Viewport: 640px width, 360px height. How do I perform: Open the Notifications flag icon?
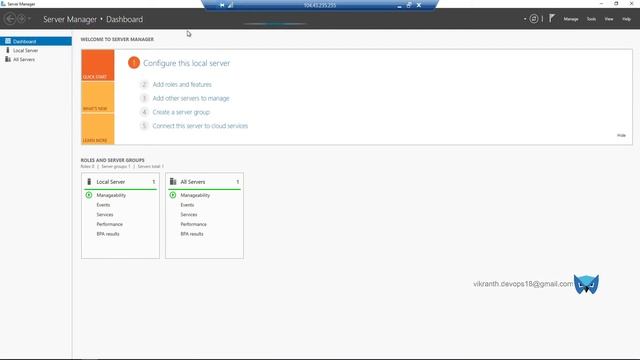click(x=552, y=18)
